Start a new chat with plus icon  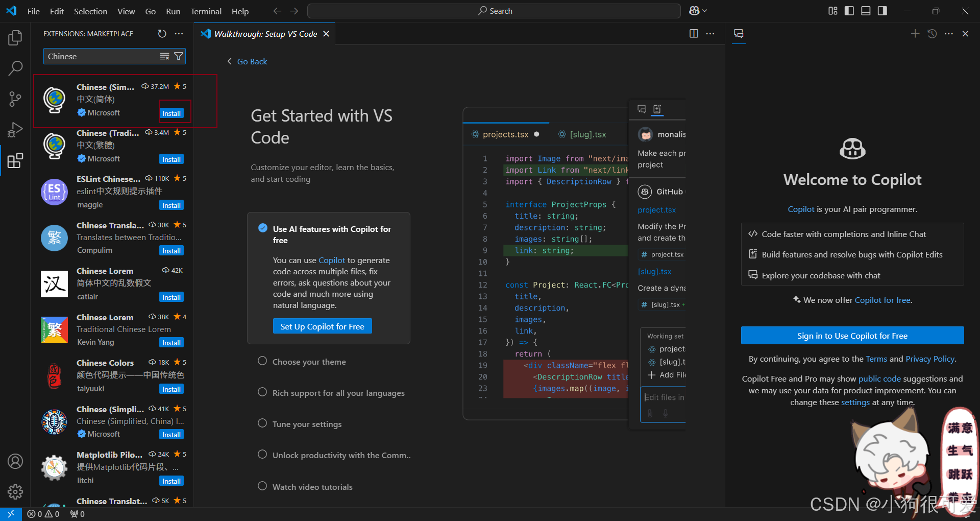(x=915, y=34)
